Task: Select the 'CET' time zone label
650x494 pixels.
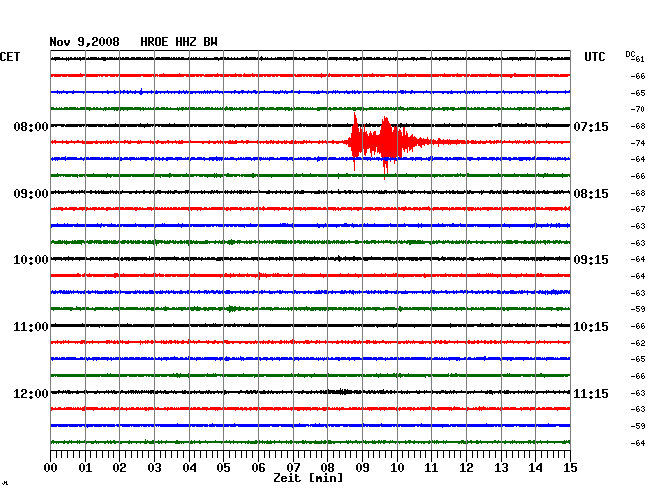Action: click(10, 57)
